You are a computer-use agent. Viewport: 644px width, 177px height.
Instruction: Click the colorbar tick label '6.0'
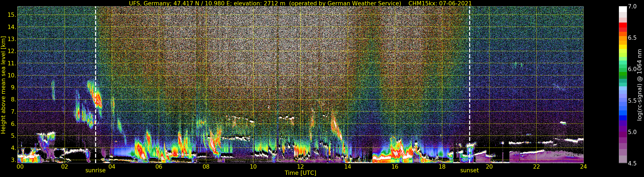[x=632, y=69]
